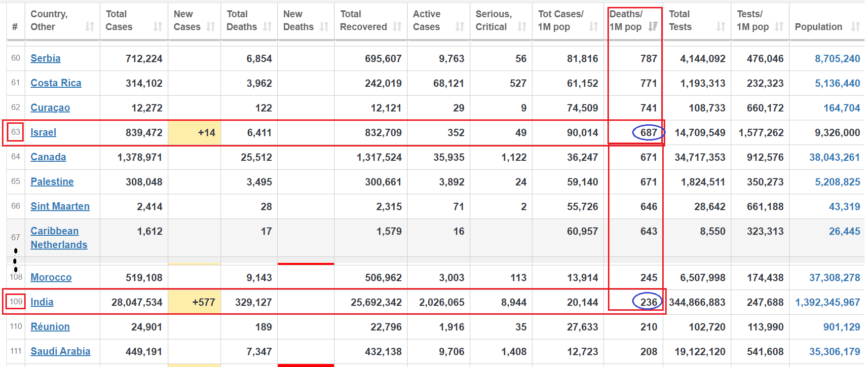Open the India country link
This screenshot has width=868, height=367.
(x=42, y=302)
